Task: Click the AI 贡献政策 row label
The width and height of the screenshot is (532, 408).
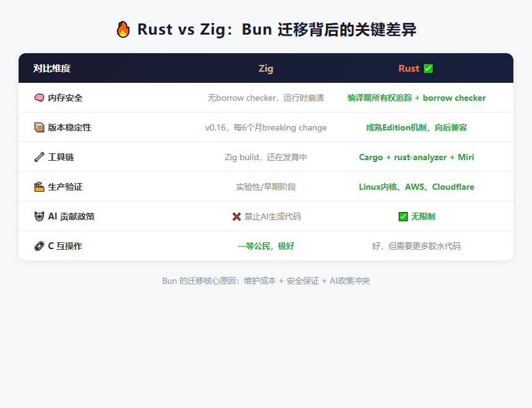Action: 71,216
